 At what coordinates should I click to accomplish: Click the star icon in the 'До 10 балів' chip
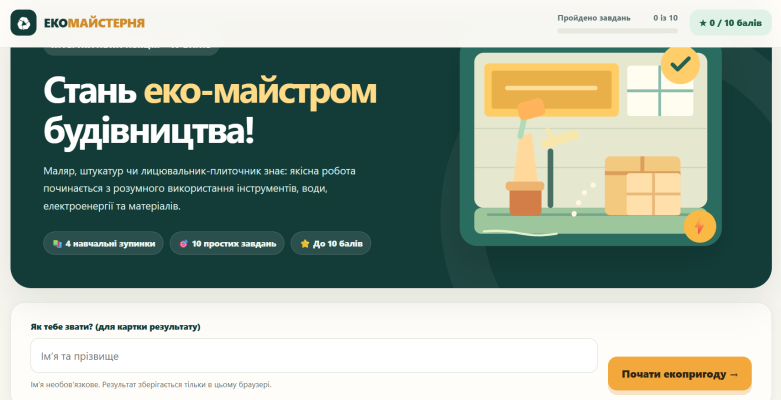click(305, 244)
